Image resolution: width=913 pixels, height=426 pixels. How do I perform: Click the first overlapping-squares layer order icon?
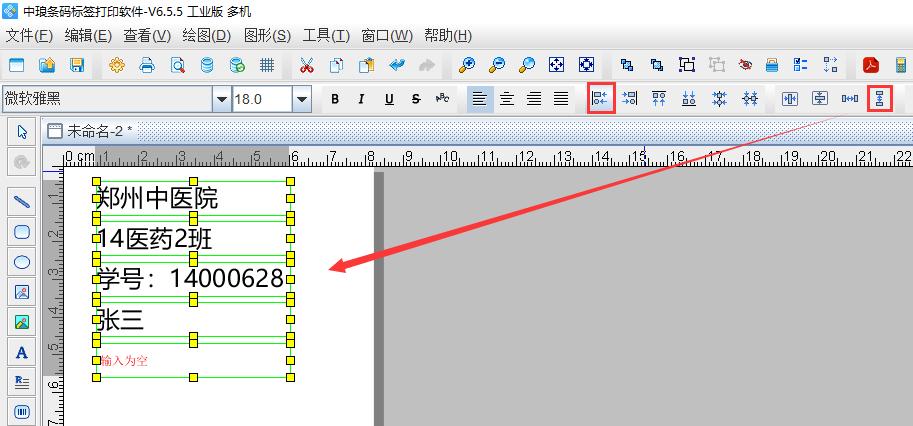pyautogui.click(x=627, y=65)
